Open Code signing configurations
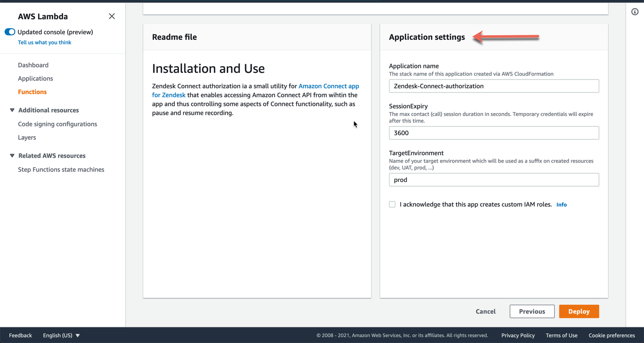Image resolution: width=644 pixels, height=343 pixels. click(x=57, y=124)
